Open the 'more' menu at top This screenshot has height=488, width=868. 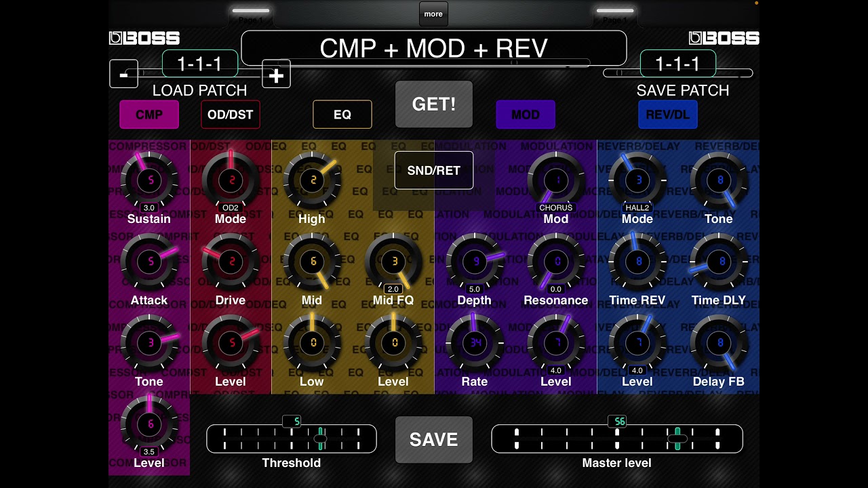433,14
